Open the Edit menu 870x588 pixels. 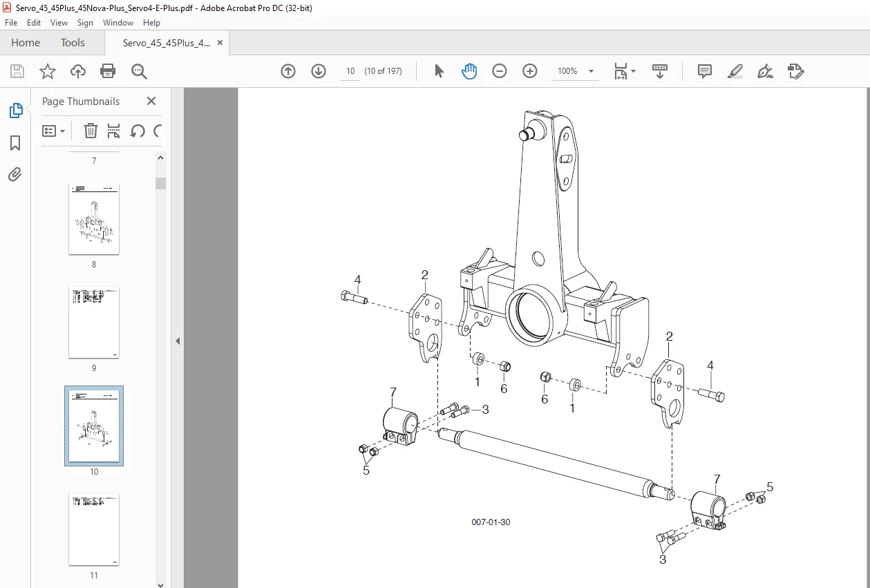point(34,23)
